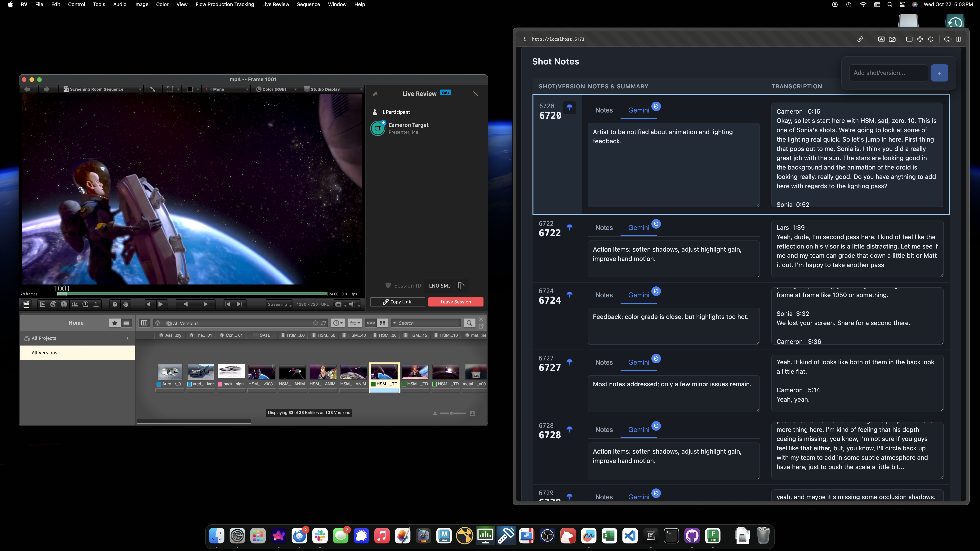The height and width of the screenshot is (551, 980).
Task: Click the pin icon beside shot 6724
Action: (569, 295)
